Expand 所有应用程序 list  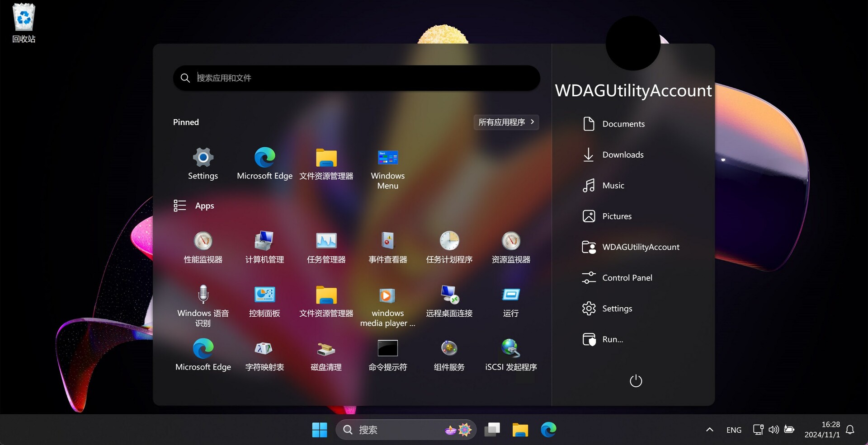pyautogui.click(x=506, y=122)
